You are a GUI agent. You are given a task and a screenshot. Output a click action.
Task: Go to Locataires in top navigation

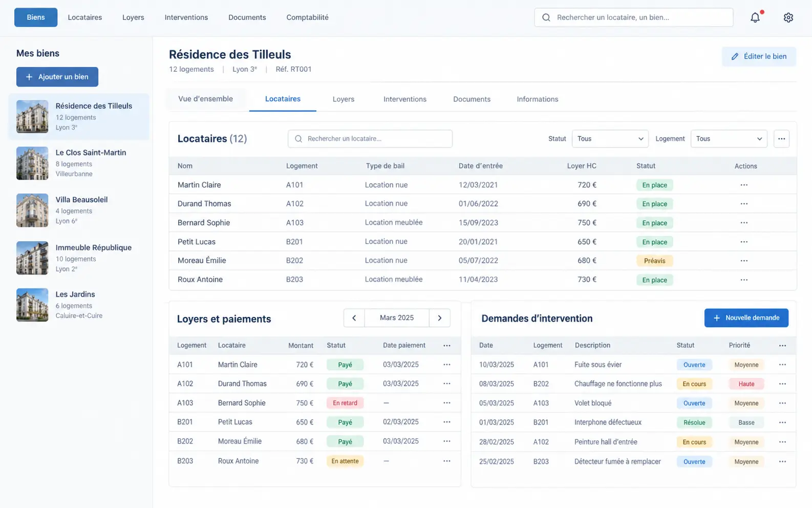point(85,17)
